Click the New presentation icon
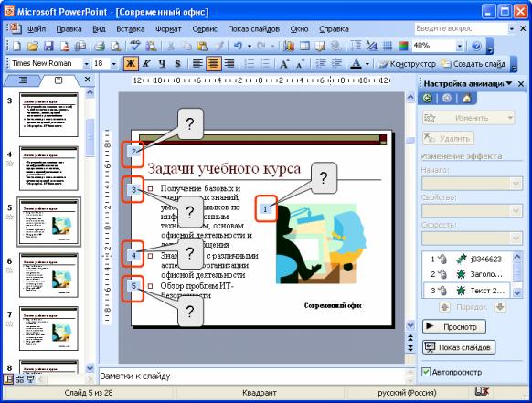Viewport: 532px width, 403px height. [16, 46]
